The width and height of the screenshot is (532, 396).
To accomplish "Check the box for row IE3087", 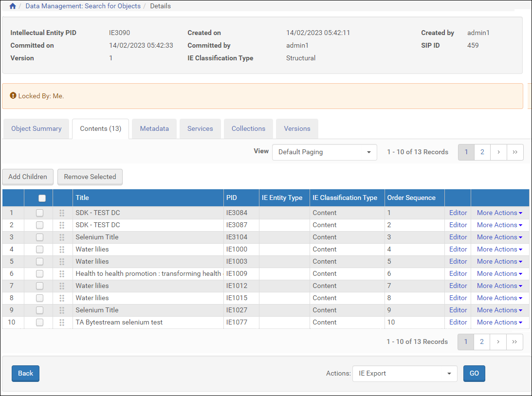I will (40, 225).
